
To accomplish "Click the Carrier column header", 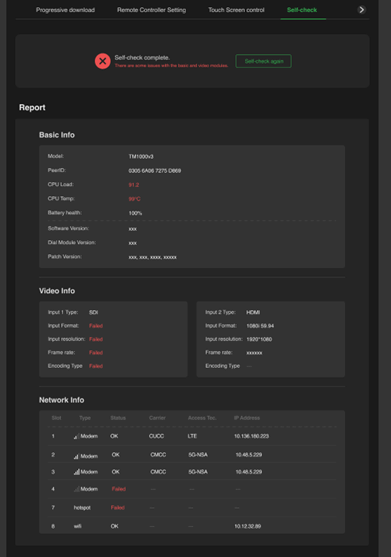I will (157, 418).
